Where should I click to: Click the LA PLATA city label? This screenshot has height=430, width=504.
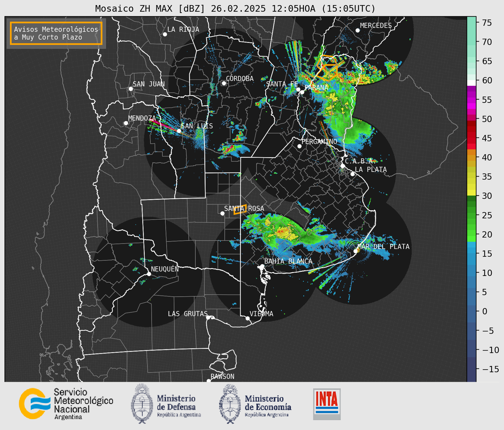(x=371, y=170)
